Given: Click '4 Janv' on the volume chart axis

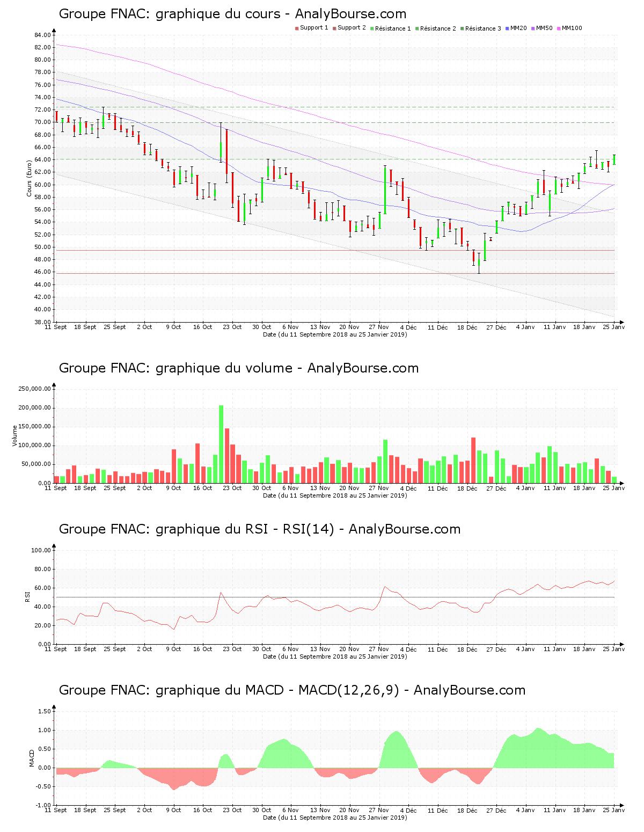Looking at the screenshot, I should (x=525, y=488).
